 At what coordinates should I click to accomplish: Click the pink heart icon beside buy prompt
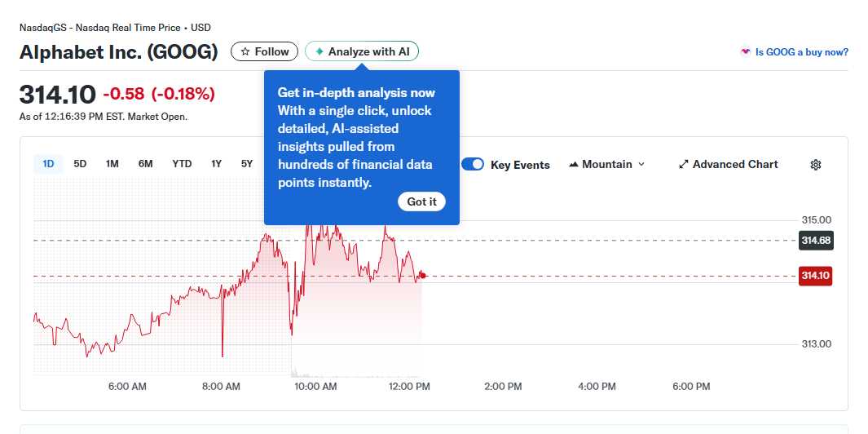(x=745, y=51)
